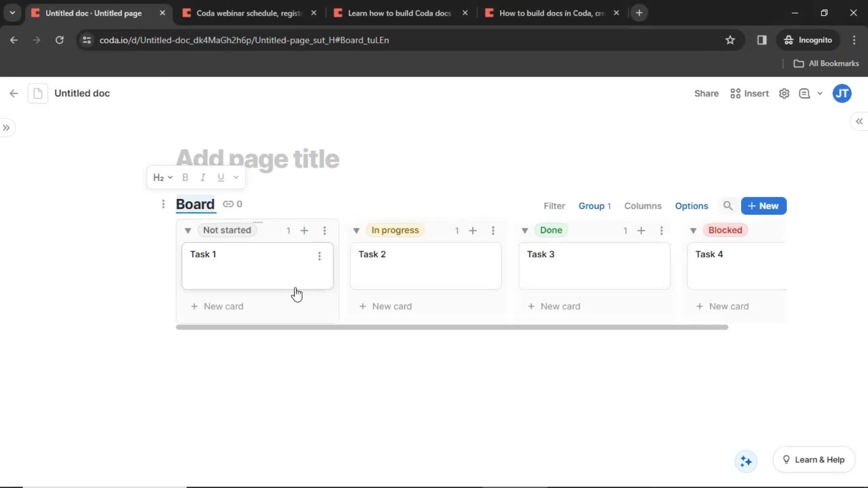868x488 pixels.
Task: Expand the Group 1 grouping options
Action: (594, 205)
